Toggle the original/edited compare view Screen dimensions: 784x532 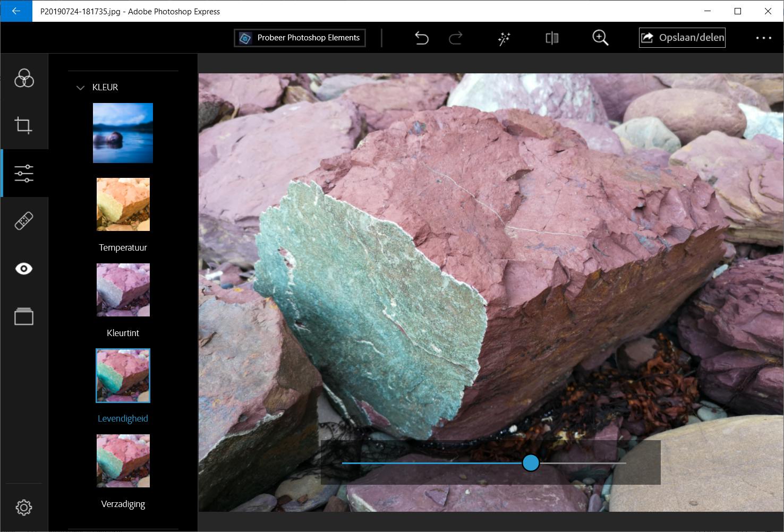tap(552, 38)
